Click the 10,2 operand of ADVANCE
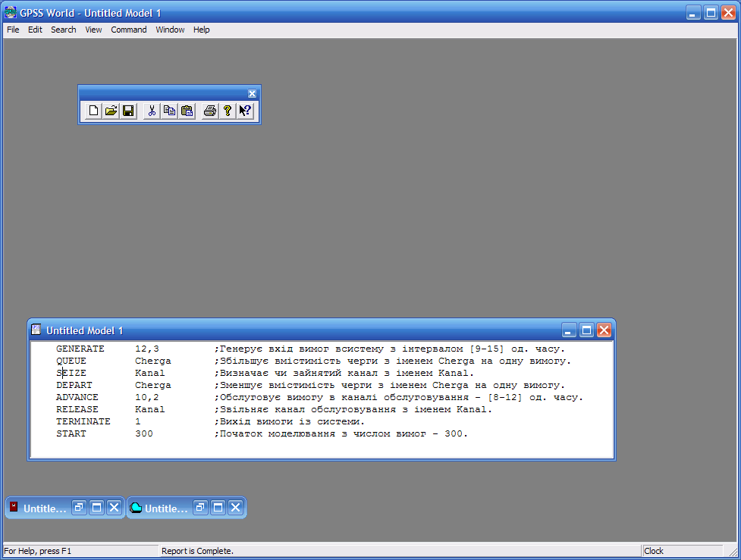The image size is (741, 560). coord(147,398)
